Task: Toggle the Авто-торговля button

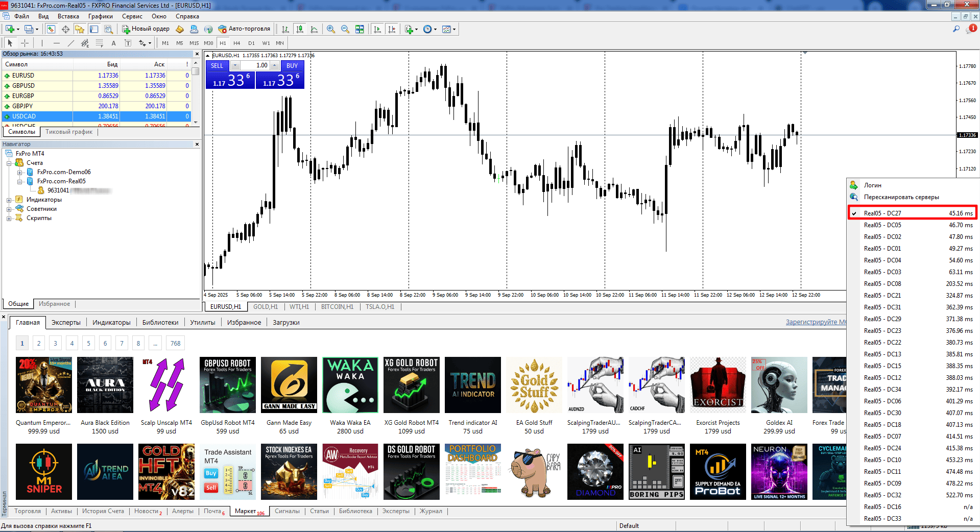Action: point(244,29)
